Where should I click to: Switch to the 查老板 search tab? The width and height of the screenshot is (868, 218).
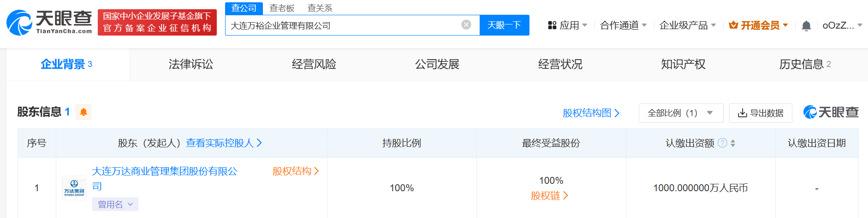click(x=282, y=8)
